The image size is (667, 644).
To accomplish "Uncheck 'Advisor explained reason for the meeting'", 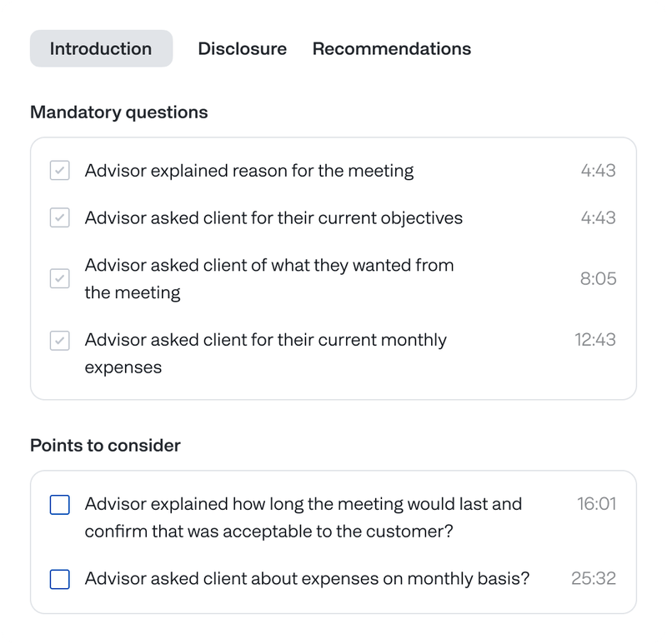I will pyautogui.click(x=59, y=171).
